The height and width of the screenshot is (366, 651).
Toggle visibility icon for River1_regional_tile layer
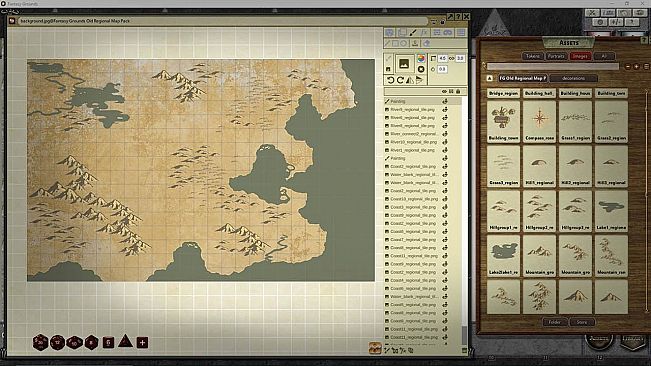(445, 150)
